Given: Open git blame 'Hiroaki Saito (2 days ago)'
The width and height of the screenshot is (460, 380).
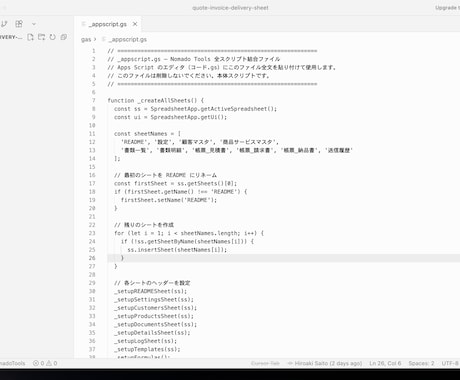Looking at the screenshot, I should (x=325, y=363).
